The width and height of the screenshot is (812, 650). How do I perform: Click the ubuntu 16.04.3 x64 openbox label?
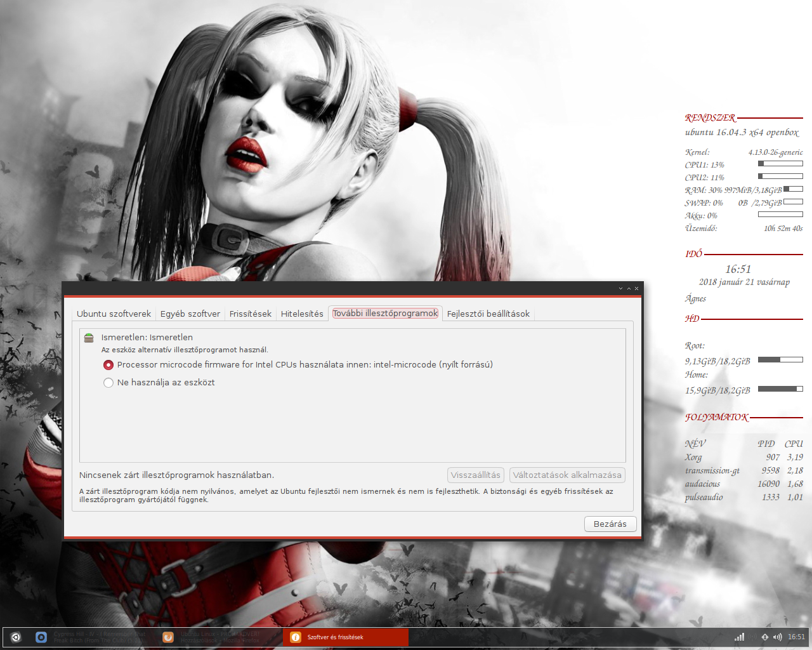click(742, 133)
